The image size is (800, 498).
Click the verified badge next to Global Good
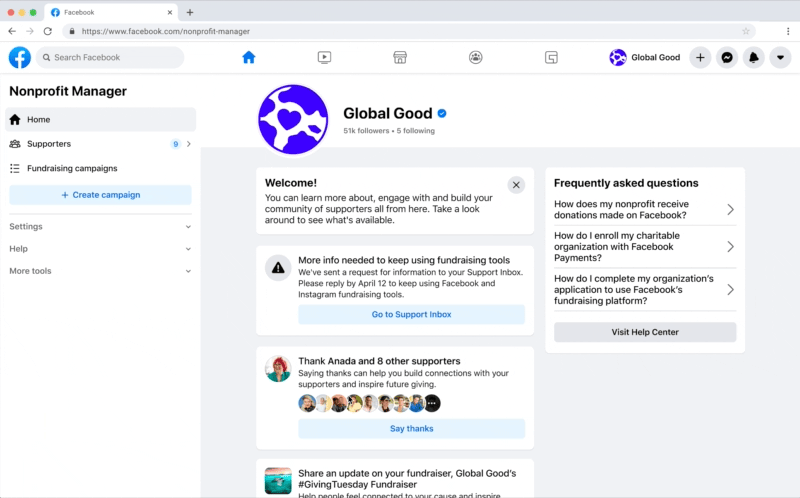(442, 113)
